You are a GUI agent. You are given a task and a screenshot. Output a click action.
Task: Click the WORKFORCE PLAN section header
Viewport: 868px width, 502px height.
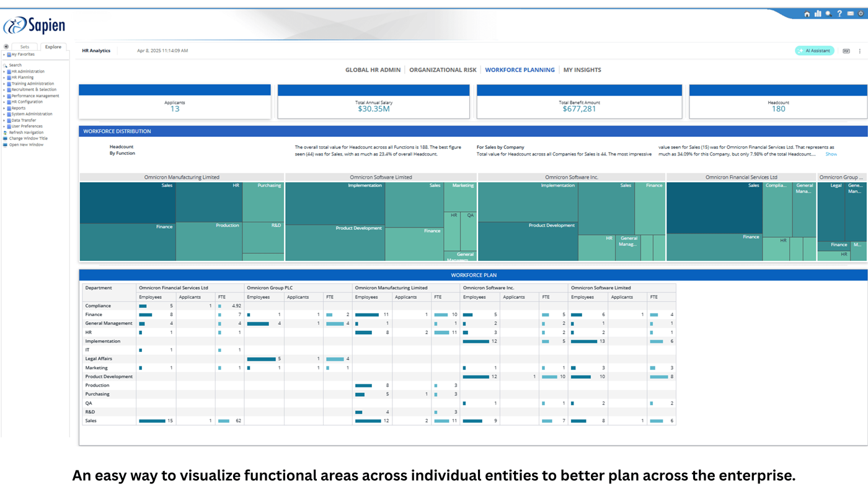click(x=474, y=275)
